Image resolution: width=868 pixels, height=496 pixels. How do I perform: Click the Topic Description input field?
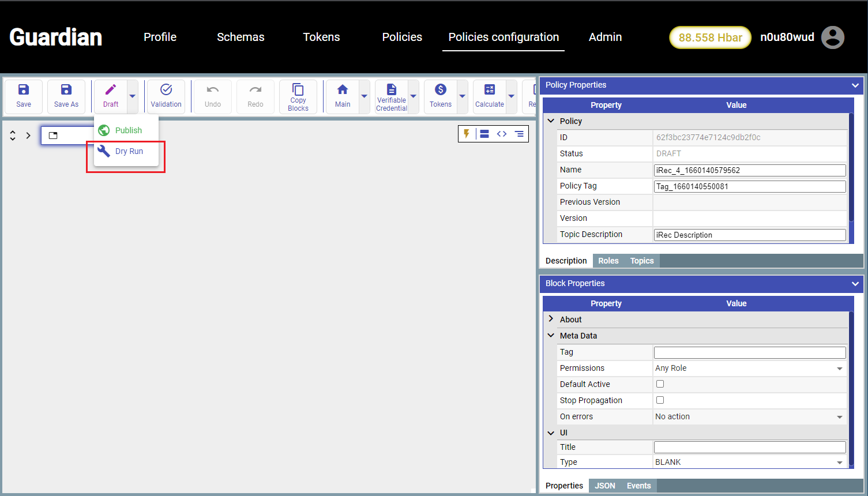tap(750, 235)
